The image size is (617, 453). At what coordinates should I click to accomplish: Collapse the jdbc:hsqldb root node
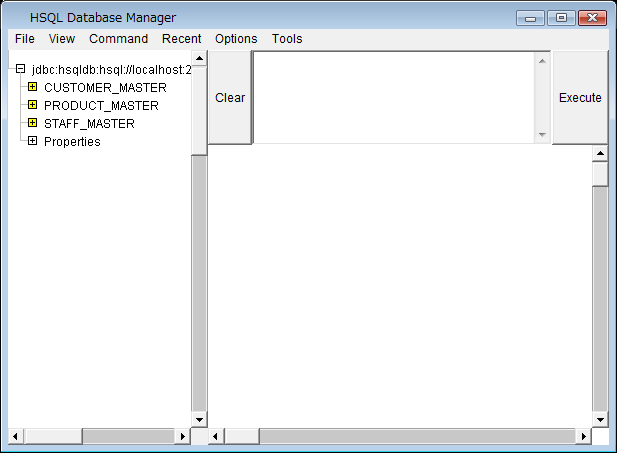[20, 69]
